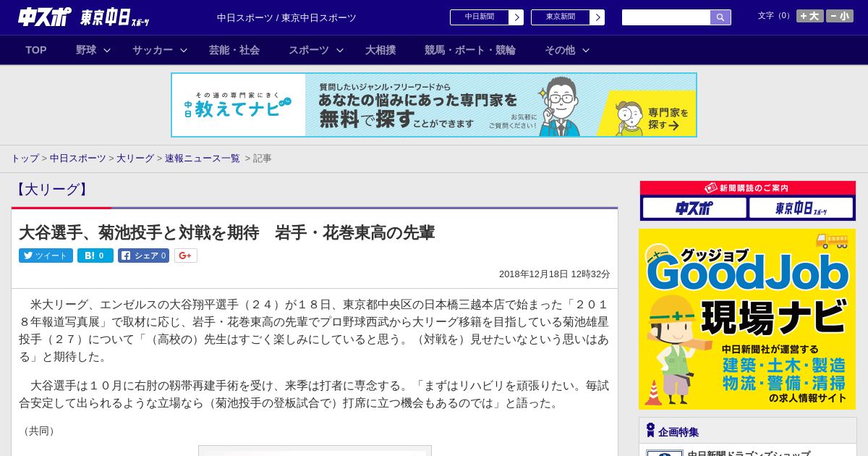Click the 【大リーグ】 section heading
Viewport: 868px width, 456px height.
[x=51, y=190]
